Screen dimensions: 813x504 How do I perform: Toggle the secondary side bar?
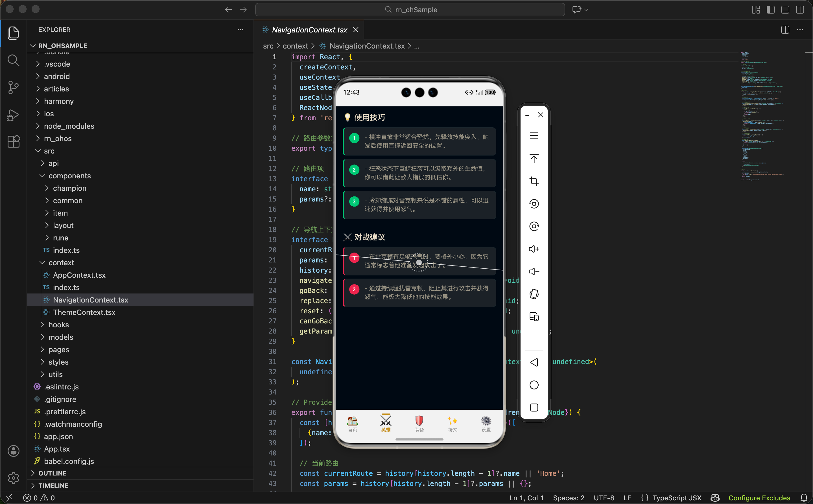tap(800, 10)
